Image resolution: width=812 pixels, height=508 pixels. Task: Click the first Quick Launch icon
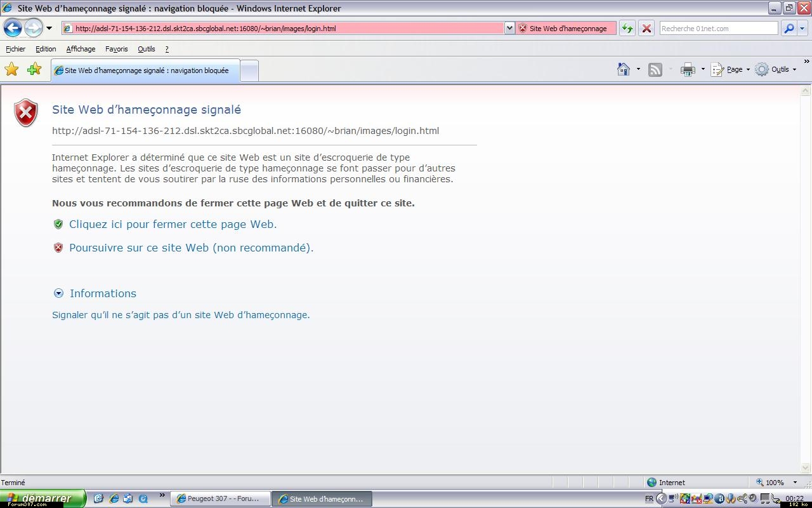tap(98, 499)
